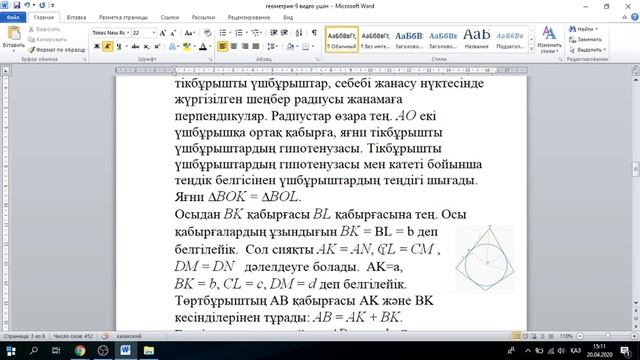The width and height of the screenshot is (640, 360).
Task: Click the grow font size icon
Action: click(x=163, y=33)
